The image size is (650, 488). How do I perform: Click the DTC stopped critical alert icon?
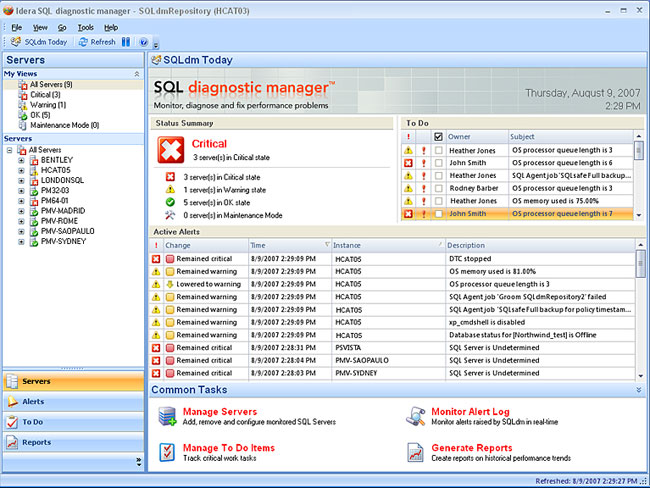156,259
